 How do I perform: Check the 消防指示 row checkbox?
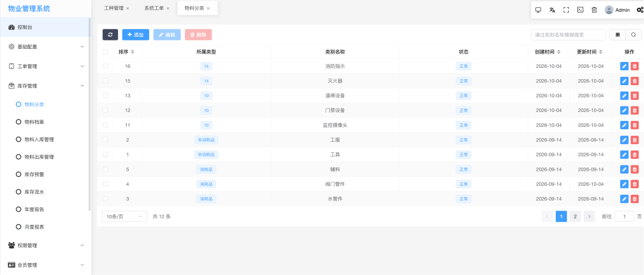tap(105, 66)
